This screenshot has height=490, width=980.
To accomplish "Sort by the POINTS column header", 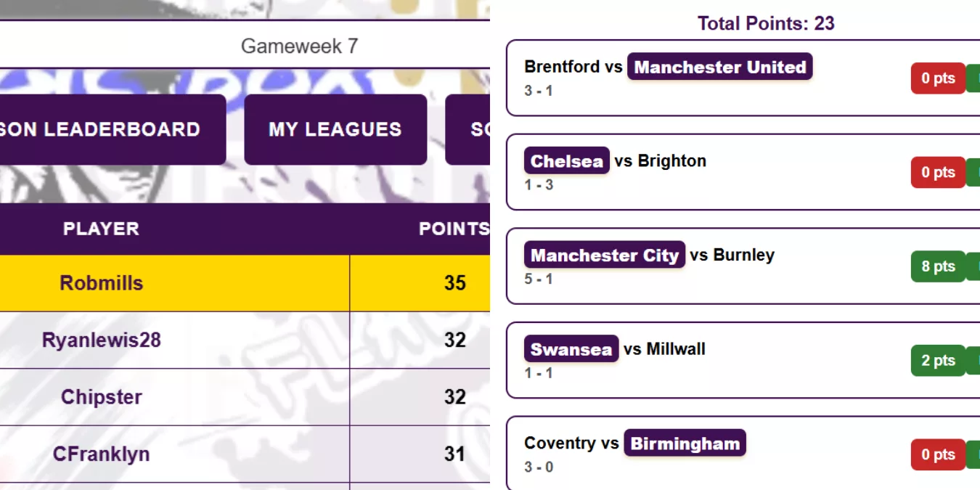I will pyautogui.click(x=454, y=229).
